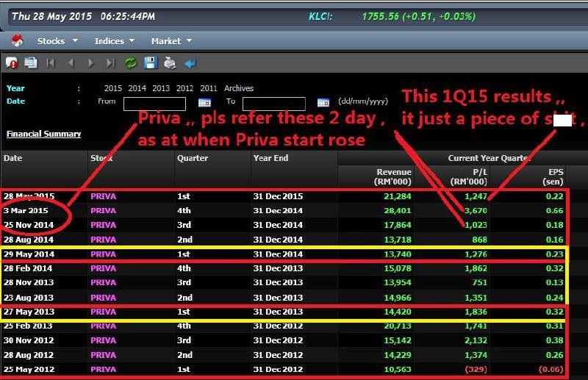Print via the printer icon

[x=171, y=63]
